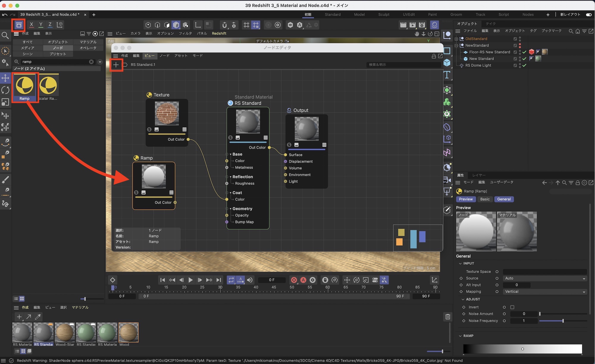
Task: Click the add node plus icon
Action: 116,65
